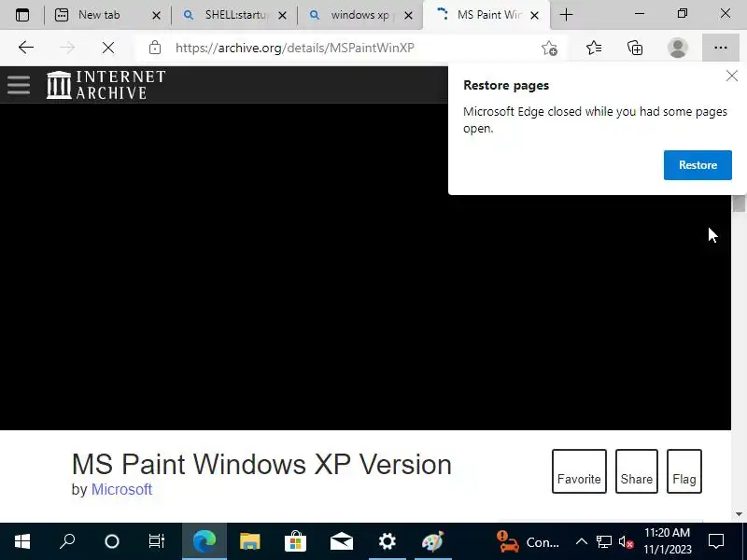747x560 pixels.
Task: Close the New tab tab
Action: pyautogui.click(x=156, y=16)
